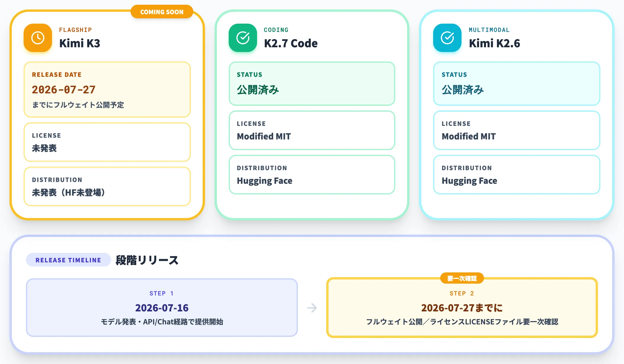Click the フルウェイト公開／ライセンス Step 2 description
Viewport: 624px width, 364px height.
(x=462, y=322)
